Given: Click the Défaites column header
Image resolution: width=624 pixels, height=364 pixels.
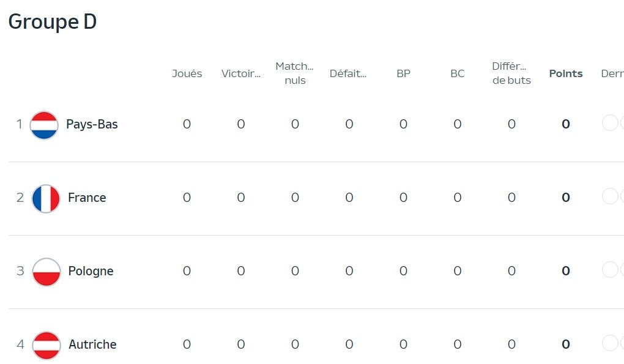Looking at the screenshot, I should click(348, 73).
